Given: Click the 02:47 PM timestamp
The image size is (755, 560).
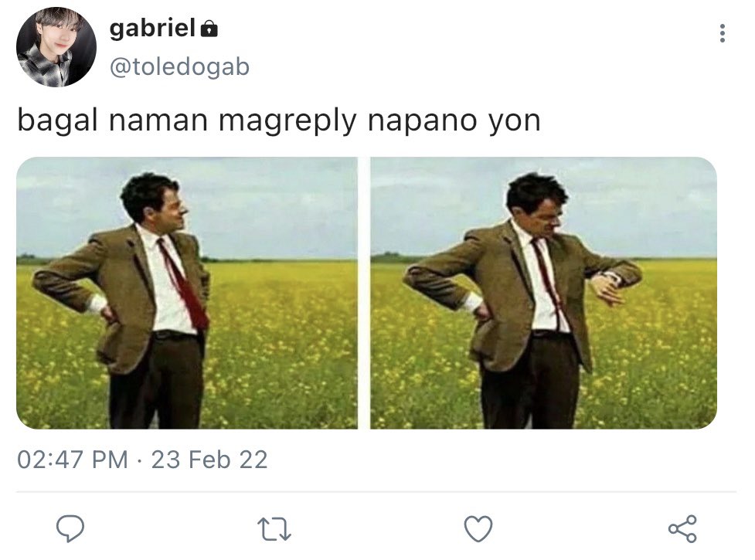Looking at the screenshot, I should point(73,459).
